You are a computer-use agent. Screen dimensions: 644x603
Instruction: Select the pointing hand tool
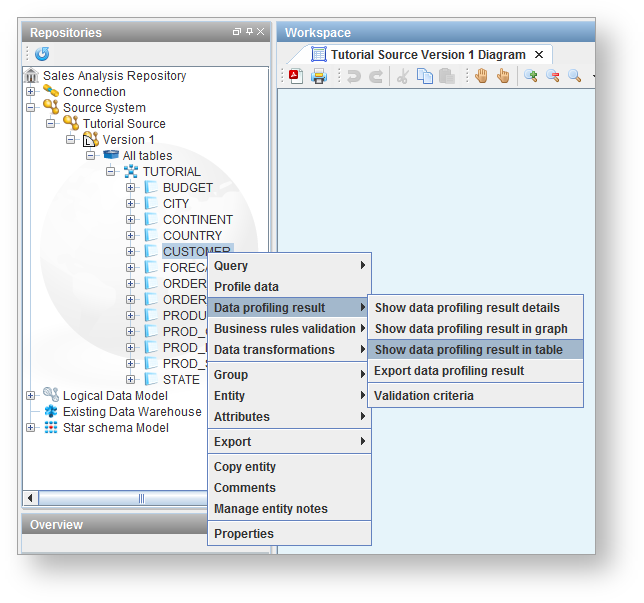coord(503,76)
